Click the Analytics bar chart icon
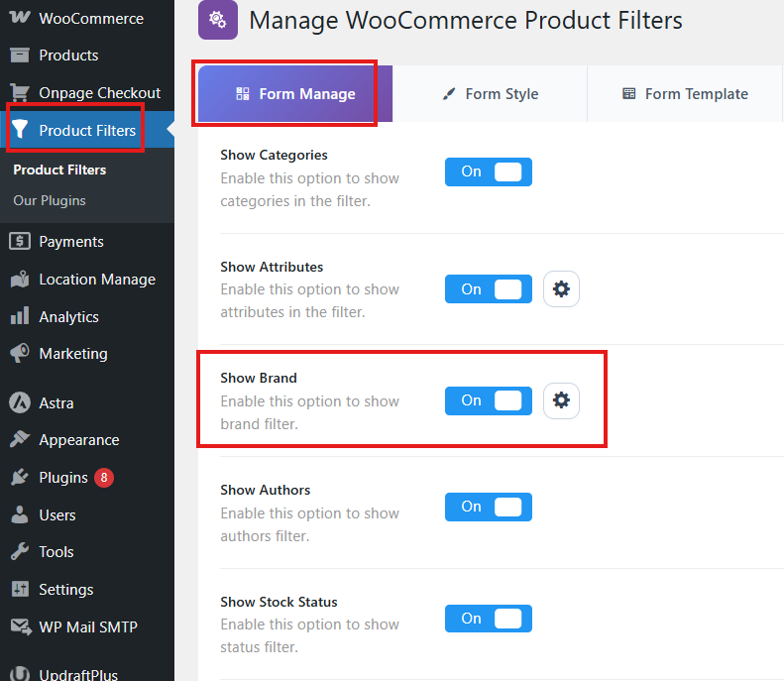The height and width of the screenshot is (681, 784). click(x=20, y=316)
